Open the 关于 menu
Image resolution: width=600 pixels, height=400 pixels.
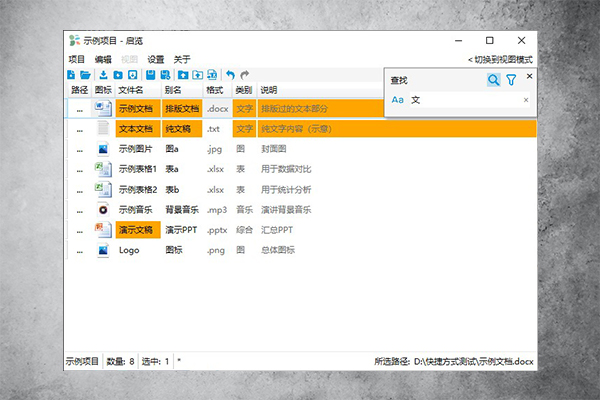182,59
